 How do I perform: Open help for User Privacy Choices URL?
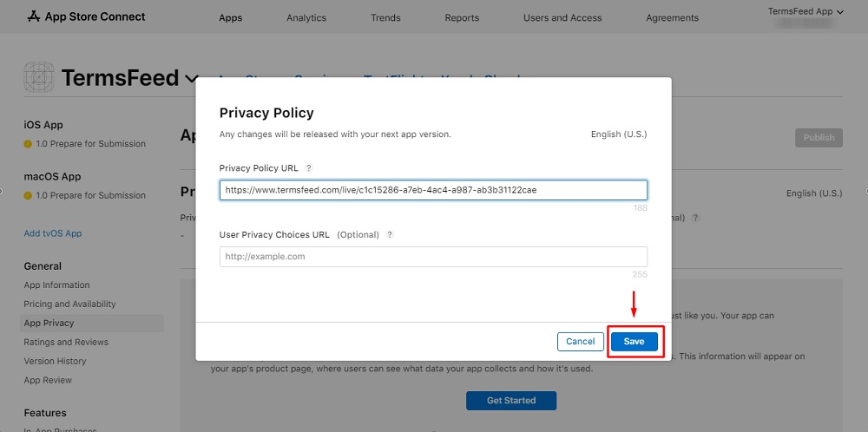pos(390,234)
